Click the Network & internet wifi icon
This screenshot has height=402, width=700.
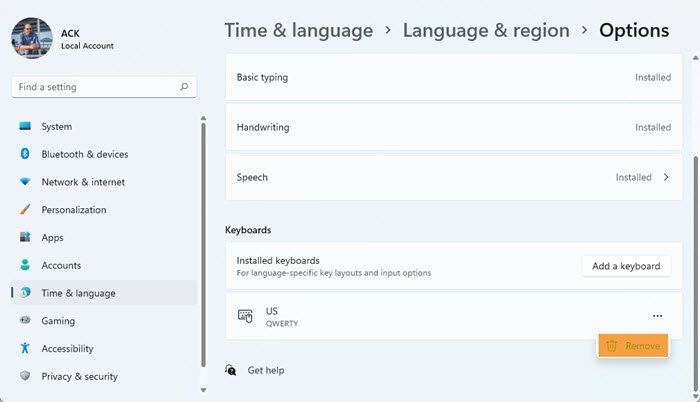25,182
